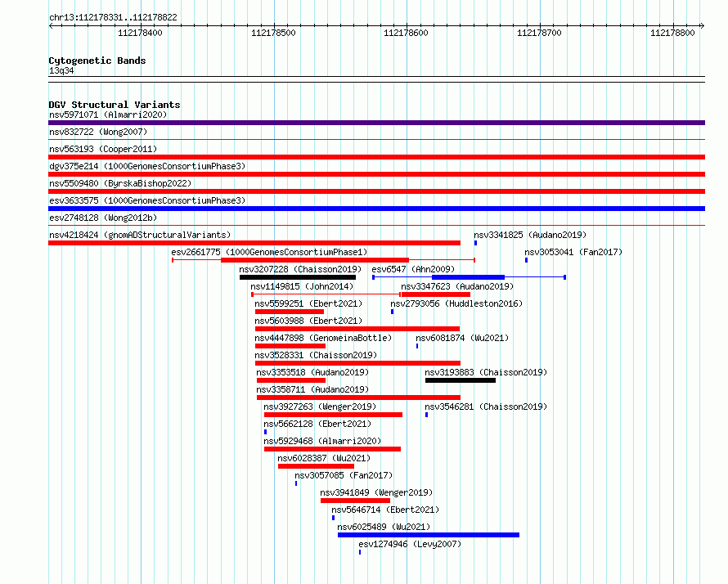
Task: Open nsv3528331 (Chaisson2019) label
Action: (317, 355)
